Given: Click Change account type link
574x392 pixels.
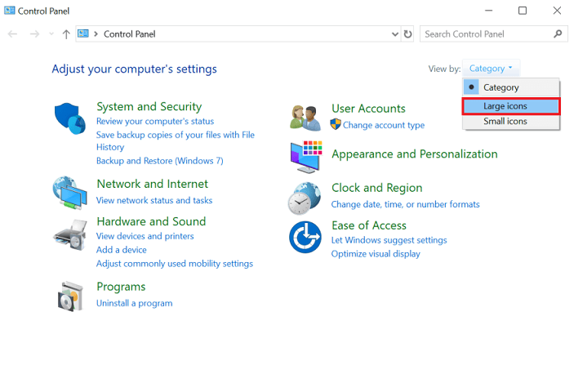Looking at the screenshot, I should [x=384, y=125].
